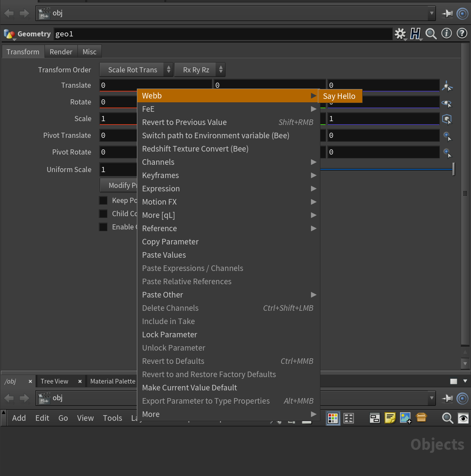Expand the FeE submenu

click(x=229, y=109)
